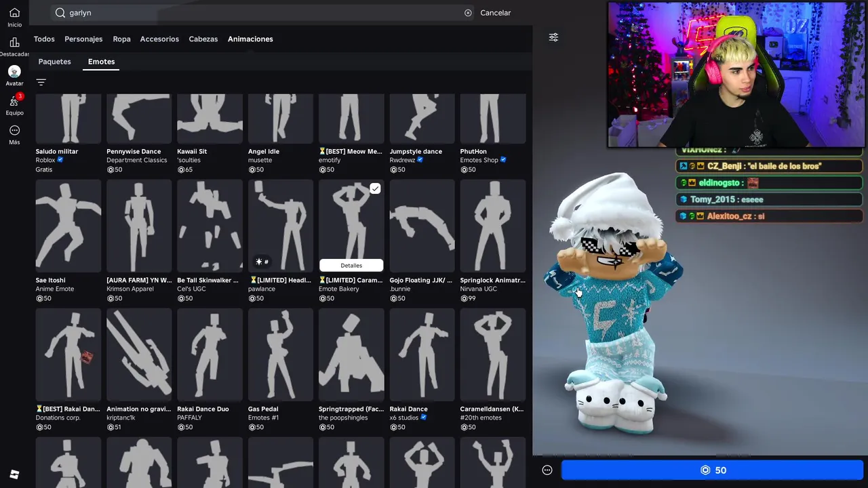Click the Kawaii Sit emote title
868x488 pixels.
(x=192, y=152)
